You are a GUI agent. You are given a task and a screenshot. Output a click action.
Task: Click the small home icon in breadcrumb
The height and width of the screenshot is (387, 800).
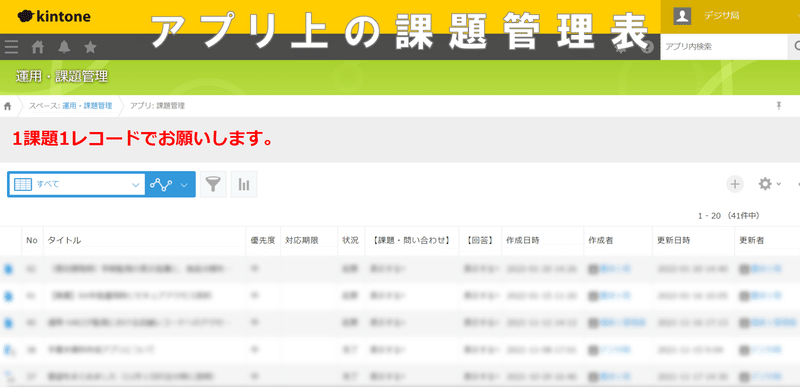pos(7,106)
